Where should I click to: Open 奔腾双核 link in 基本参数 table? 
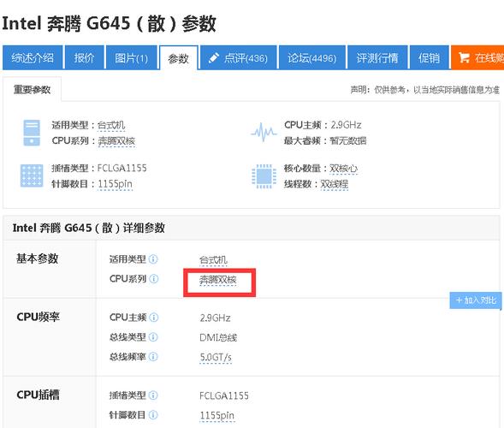click(x=218, y=280)
